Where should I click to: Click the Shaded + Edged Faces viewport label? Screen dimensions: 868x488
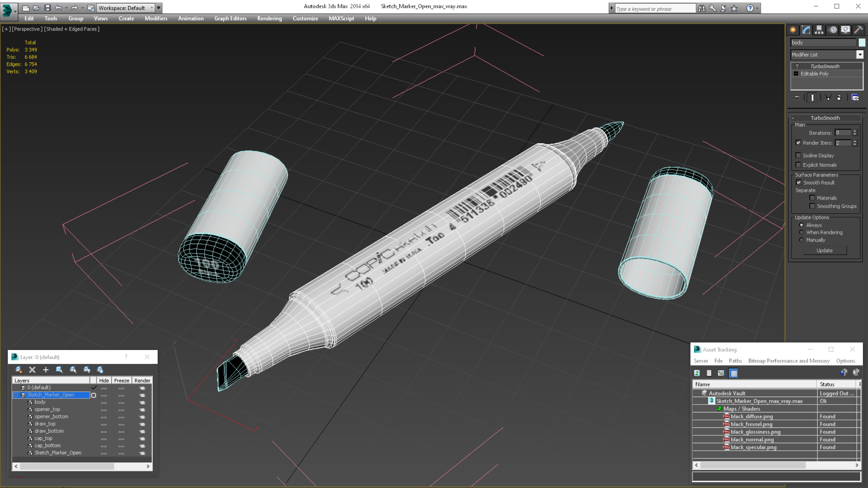(x=72, y=29)
